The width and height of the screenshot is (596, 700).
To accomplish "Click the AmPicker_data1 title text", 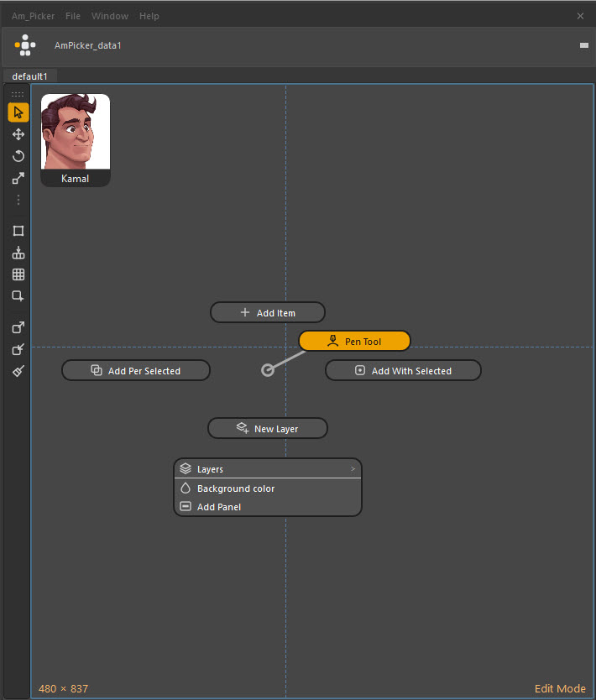I will pos(87,45).
